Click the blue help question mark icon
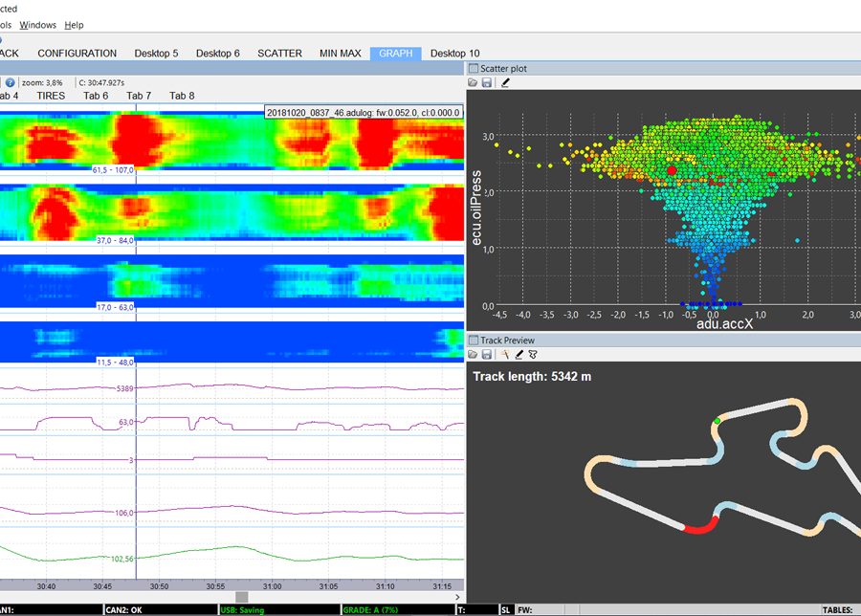This screenshot has height=616, width=861. click(x=10, y=83)
